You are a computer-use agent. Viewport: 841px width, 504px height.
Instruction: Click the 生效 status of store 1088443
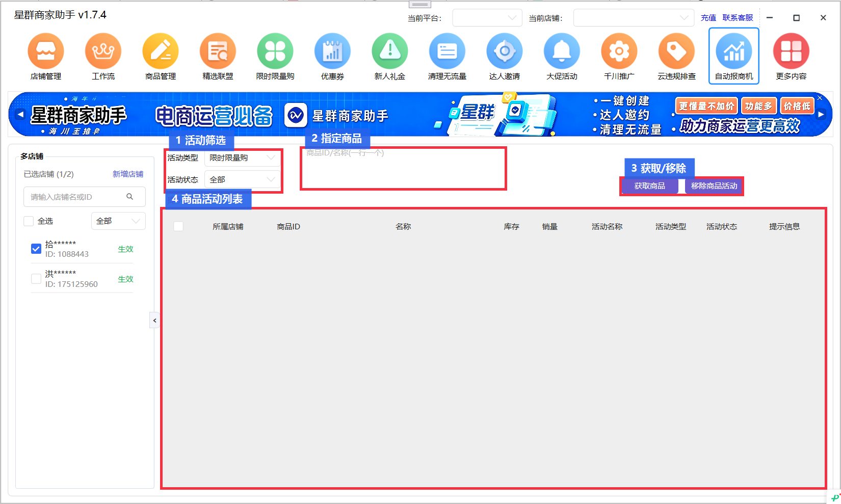click(125, 249)
